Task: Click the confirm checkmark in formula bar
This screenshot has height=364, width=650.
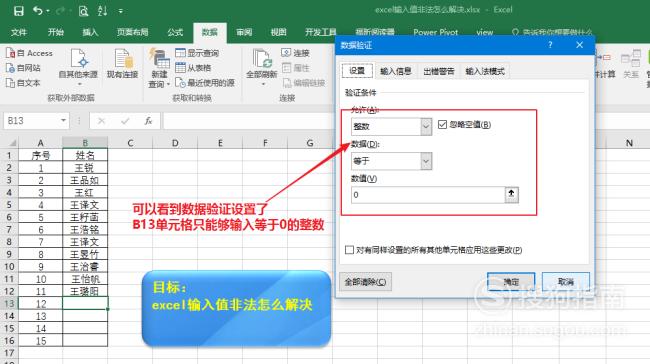Action: [125, 121]
